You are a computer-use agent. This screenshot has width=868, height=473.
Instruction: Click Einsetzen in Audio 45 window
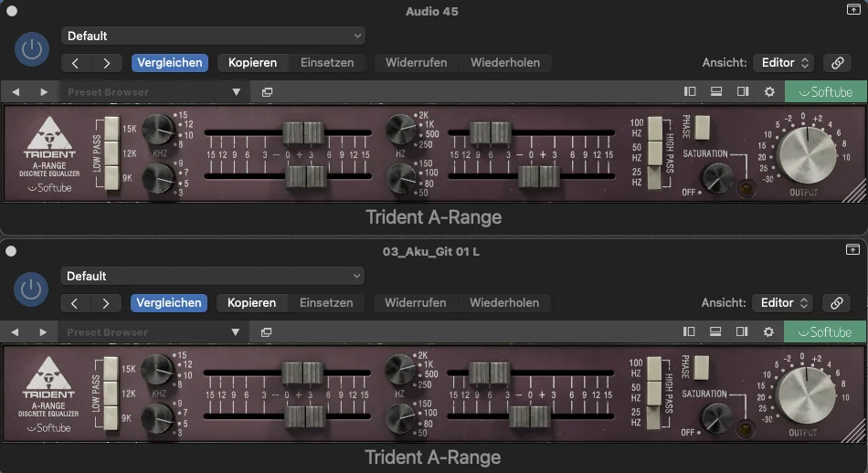coord(327,63)
